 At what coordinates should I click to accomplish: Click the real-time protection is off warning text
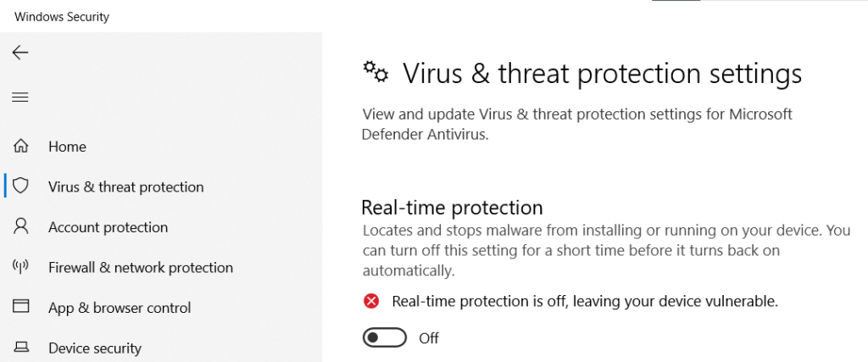coord(585,301)
